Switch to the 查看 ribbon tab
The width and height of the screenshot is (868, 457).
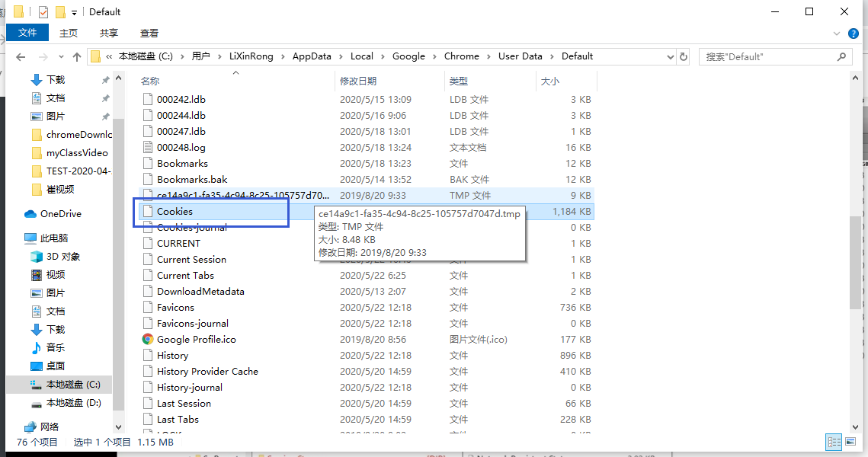pos(149,34)
